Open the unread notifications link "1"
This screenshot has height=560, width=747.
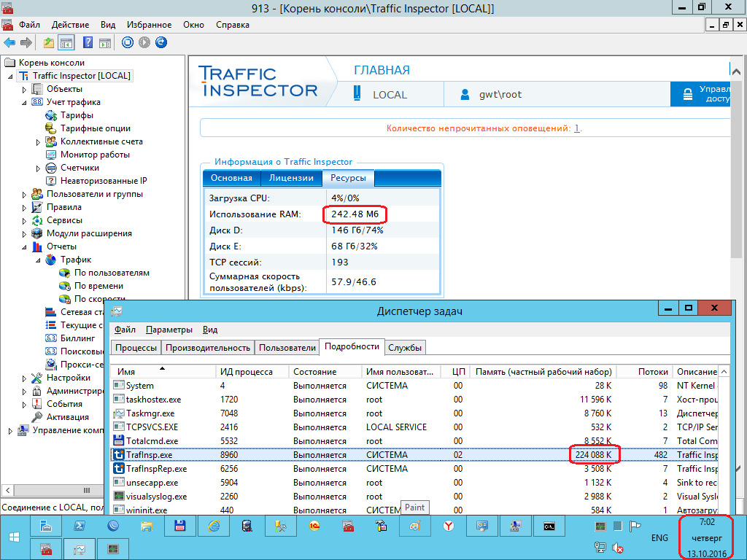577,128
